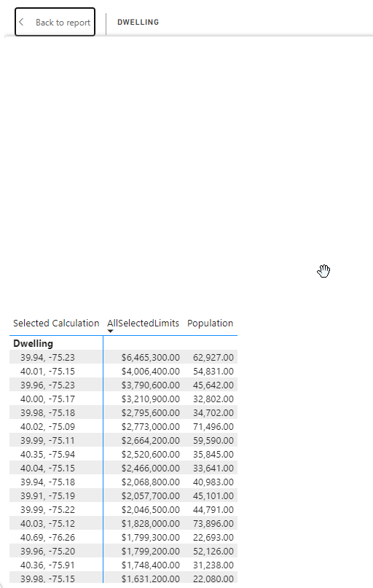This screenshot has width=373, height=588.
Task: Click the $2,773,000.00 limits cell
Action: tap(150, 427)
